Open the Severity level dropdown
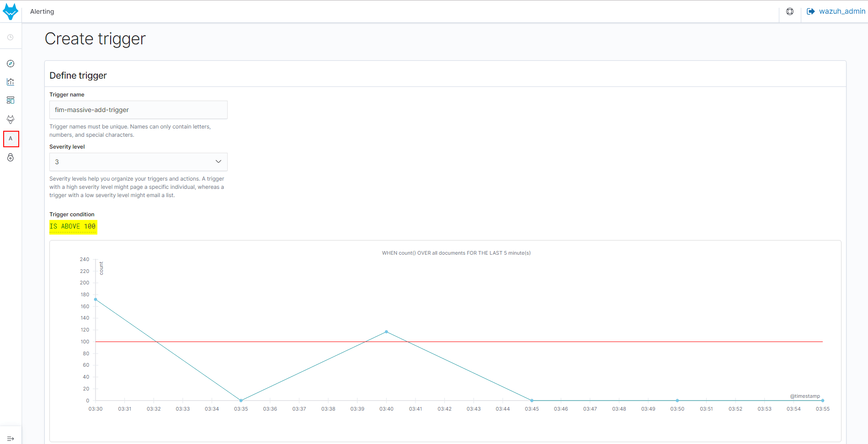This screenshot has width=868, height=444. 138,162
